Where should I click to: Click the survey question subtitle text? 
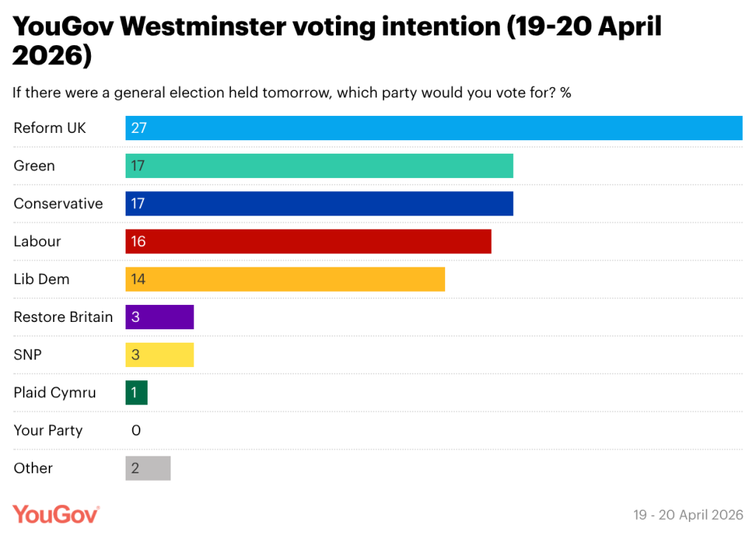(x=292, y=93)
